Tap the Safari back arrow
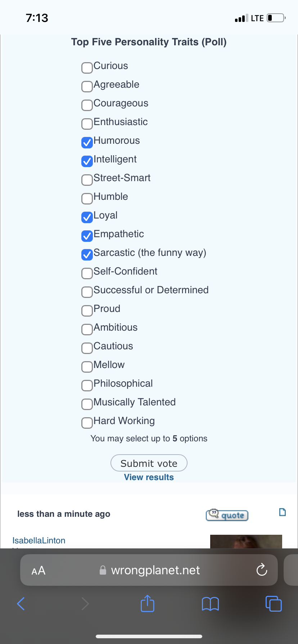298x644 pixels. tap(21, 604)
